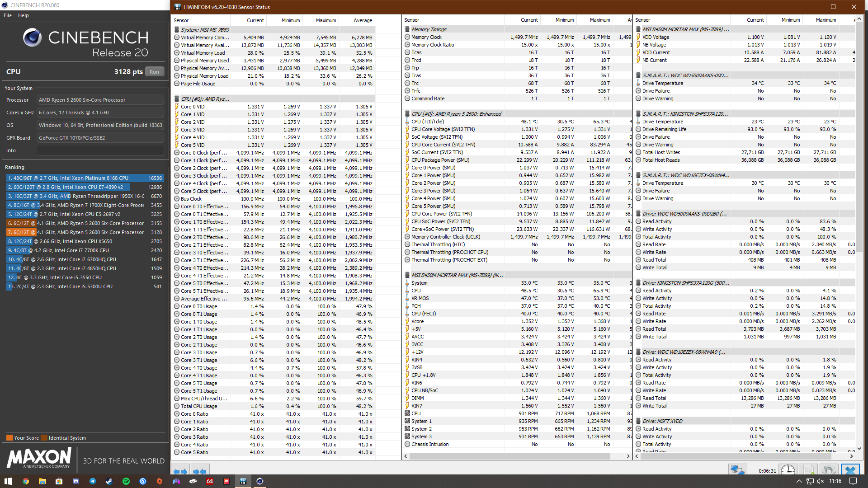The height and width of the screenshot is (488, 868).
Task: Open HWiNFO sensor settings gear icon
Action: coord(829,470)
